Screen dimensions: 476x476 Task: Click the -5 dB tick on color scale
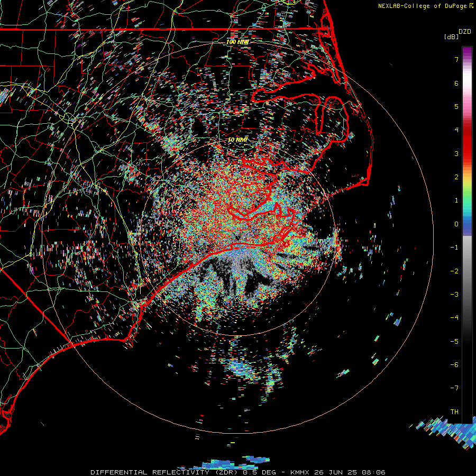pyautogui.click(x=454, y=341)
